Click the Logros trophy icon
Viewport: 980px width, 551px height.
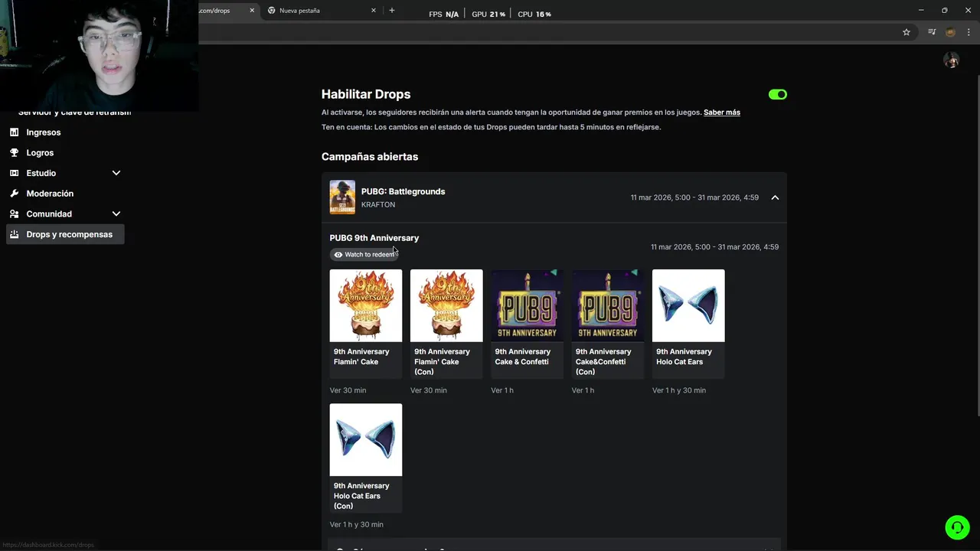click(x=14, y=153)
